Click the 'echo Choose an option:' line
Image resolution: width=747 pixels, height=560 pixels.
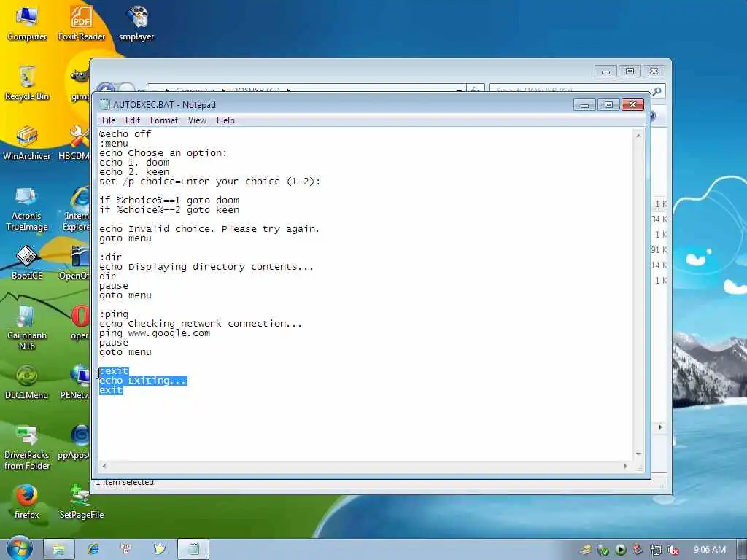(x=163, y=153)
